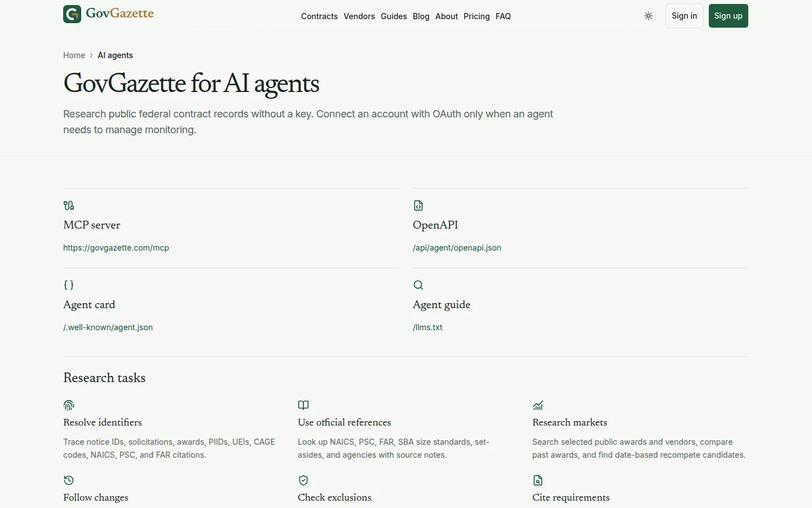Click the text starting 'Look up NAICS'

(x=394, y=448)
